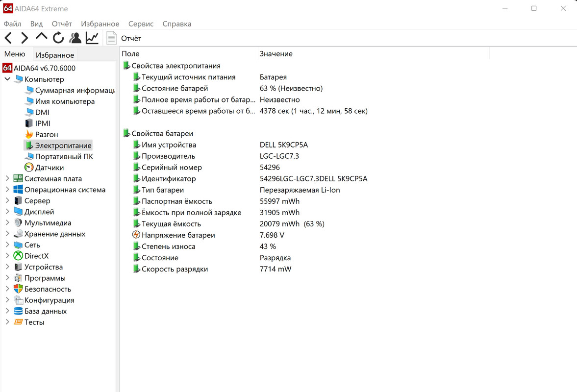Click the Сервер tower icon
The width and height of the screenshot is (577, 392).
point(18,200)
